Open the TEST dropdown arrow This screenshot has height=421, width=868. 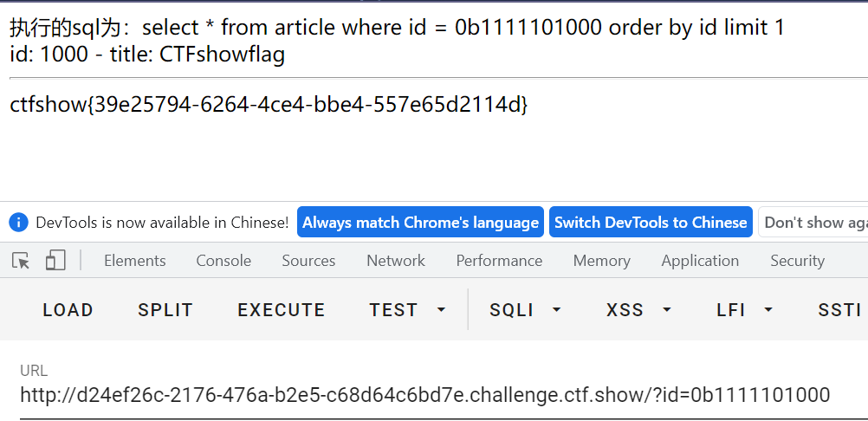[441, 310]
